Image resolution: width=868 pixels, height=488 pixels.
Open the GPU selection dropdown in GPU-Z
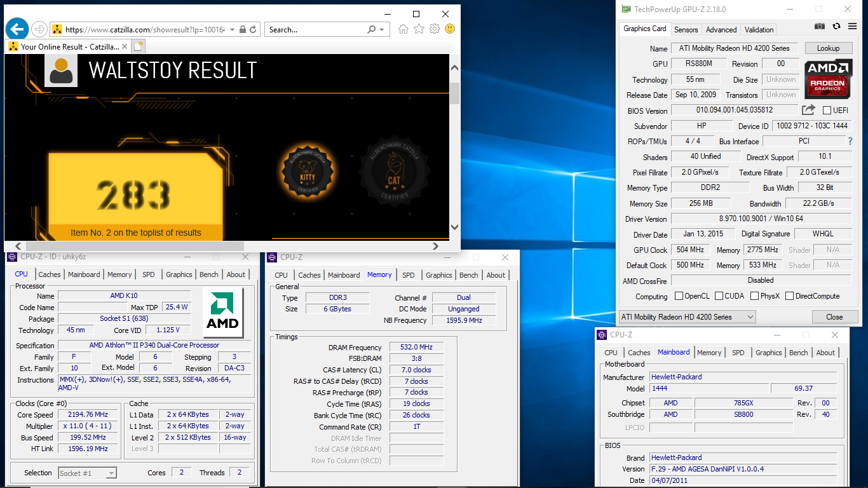point(750,316)
